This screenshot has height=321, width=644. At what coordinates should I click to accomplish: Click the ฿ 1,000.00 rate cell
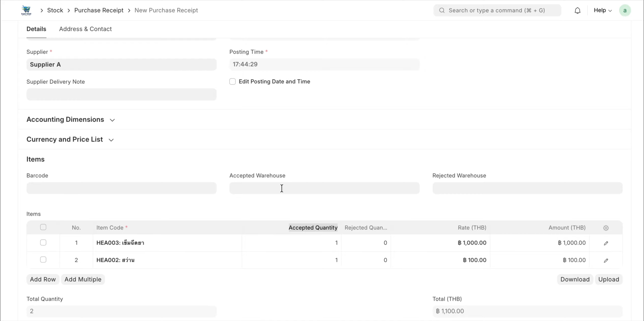pos(440,243)
